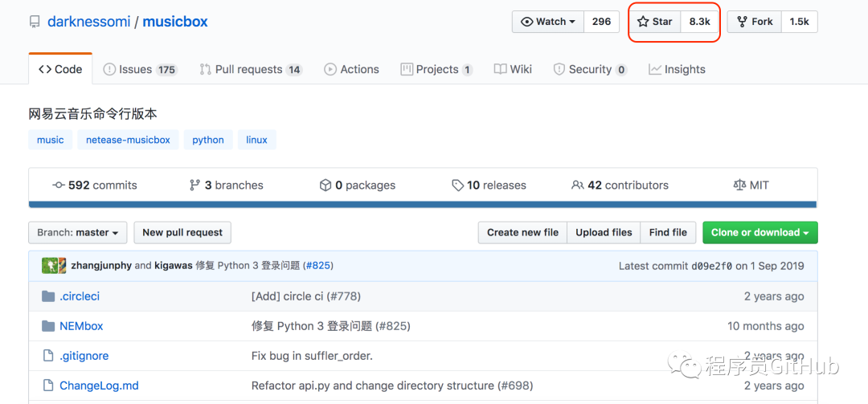This screenshot has height=404, width=868.
Task: Select the python topic tag
Action: click(x=208, y=140)
